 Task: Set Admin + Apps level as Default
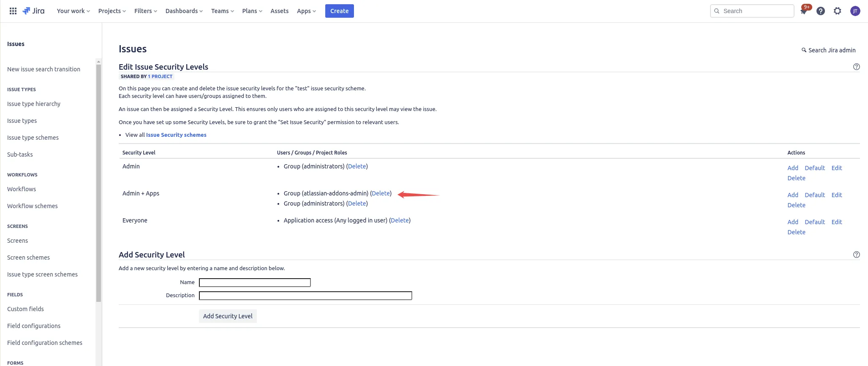tap(815, 195)
